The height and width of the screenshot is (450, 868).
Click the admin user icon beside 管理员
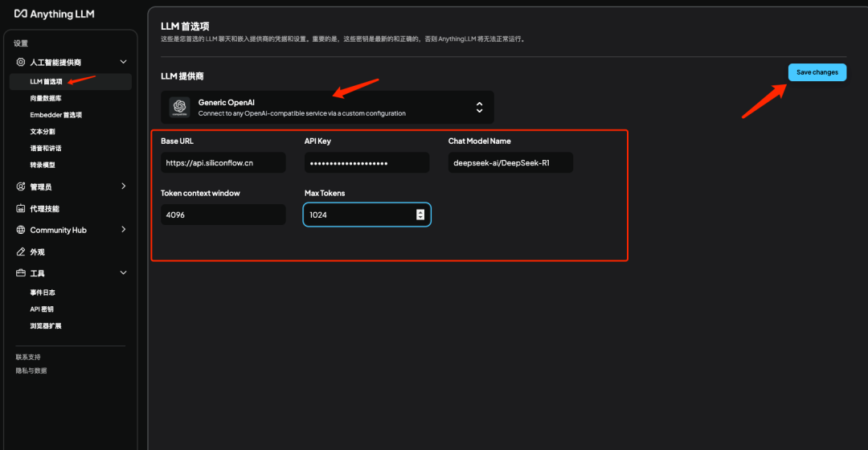pos(20,186)
